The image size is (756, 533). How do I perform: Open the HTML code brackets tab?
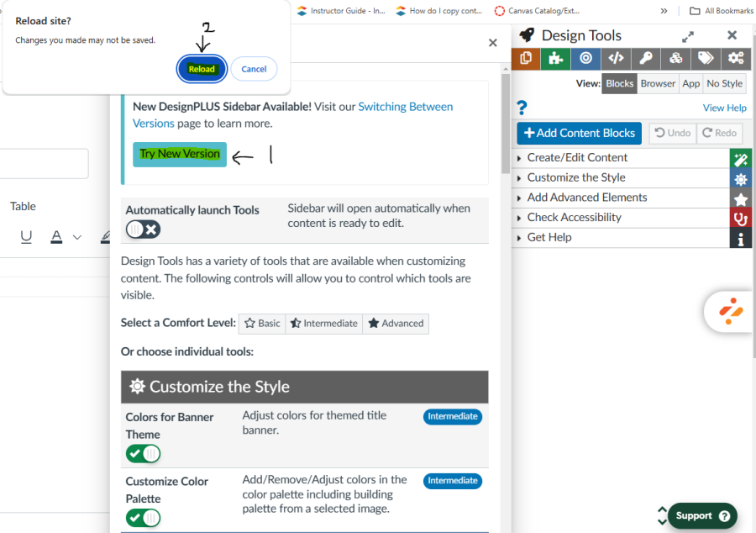(x=616, y=59)
